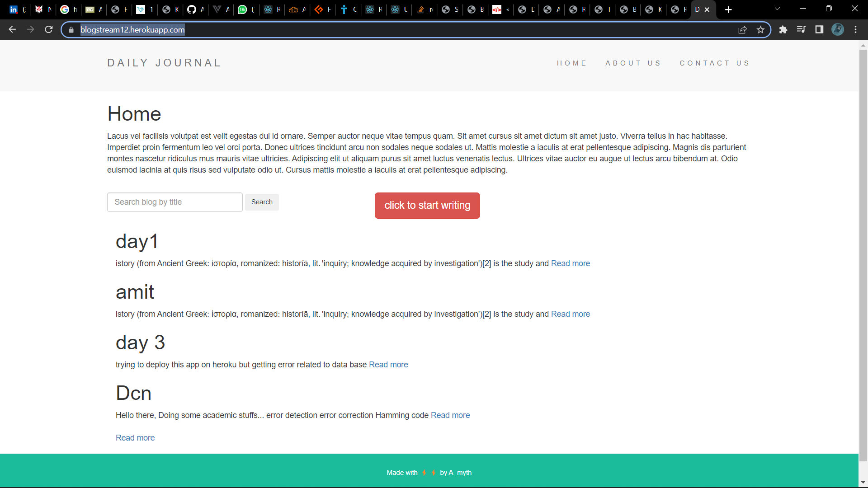Click the Search button
868x488 pixels.
pos(262,202)
